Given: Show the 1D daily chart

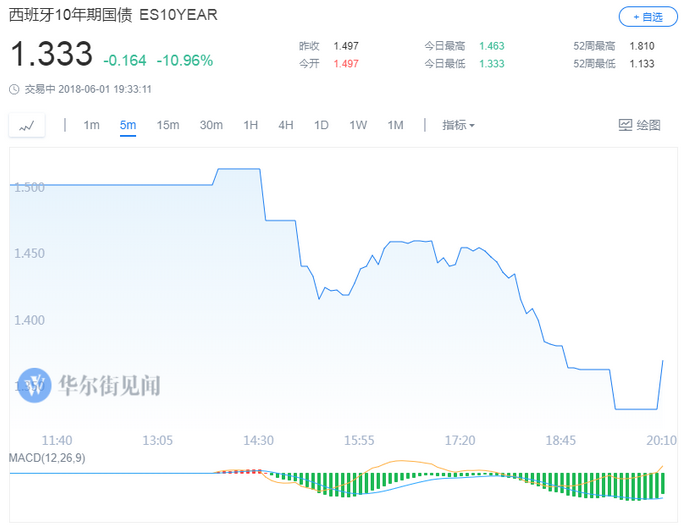Looking at the screenshot, I should coord(321,125).
